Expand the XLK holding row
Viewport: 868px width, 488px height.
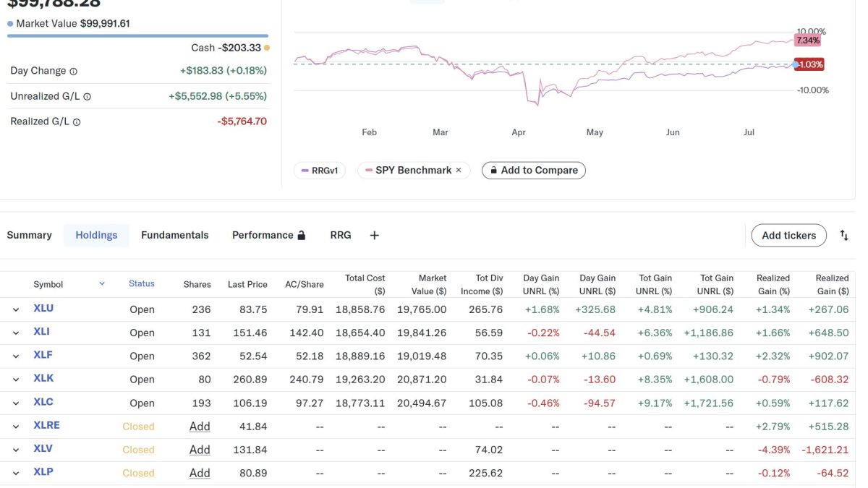click(16, 379)
